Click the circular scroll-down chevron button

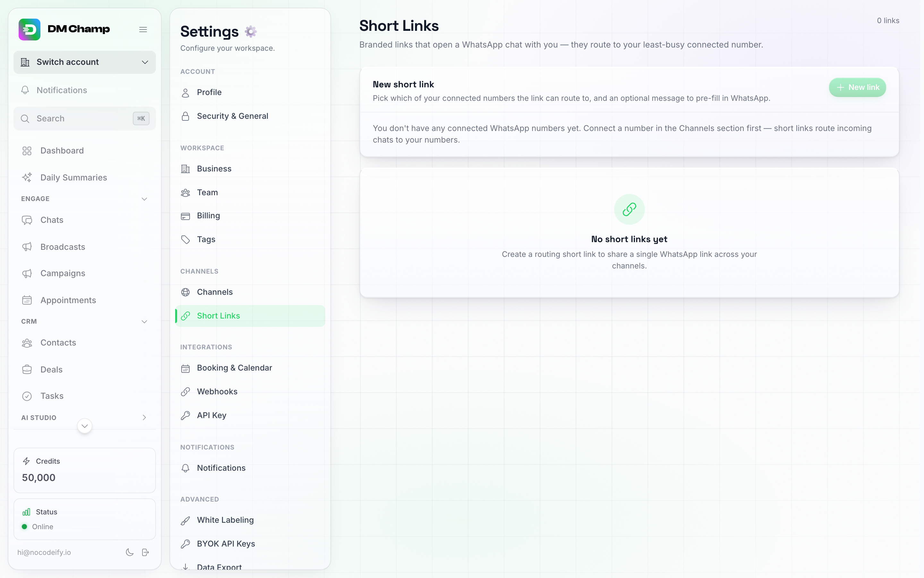pyautogui.click(x=85, y=426)
